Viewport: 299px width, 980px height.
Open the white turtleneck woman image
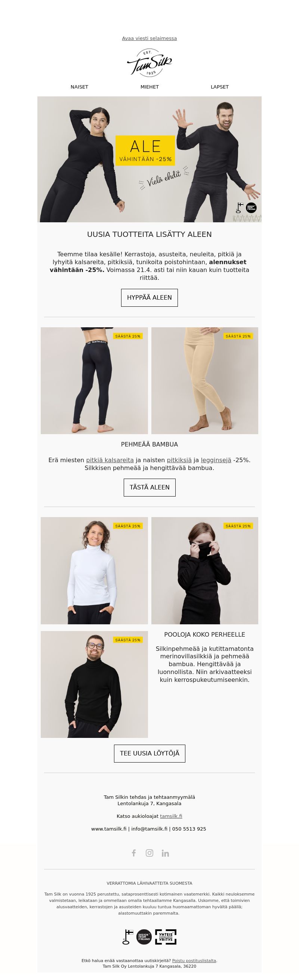pyautogui.click(x=94, y=570)
